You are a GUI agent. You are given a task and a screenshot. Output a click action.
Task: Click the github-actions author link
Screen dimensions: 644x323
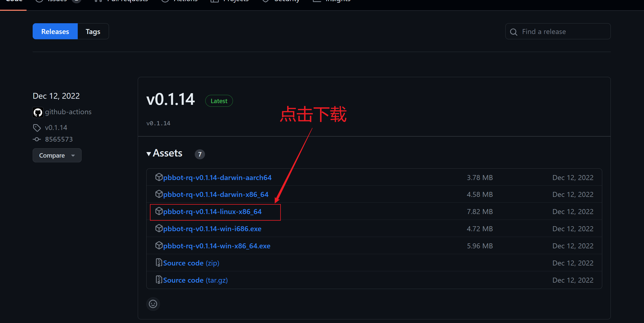click(68, 112)
